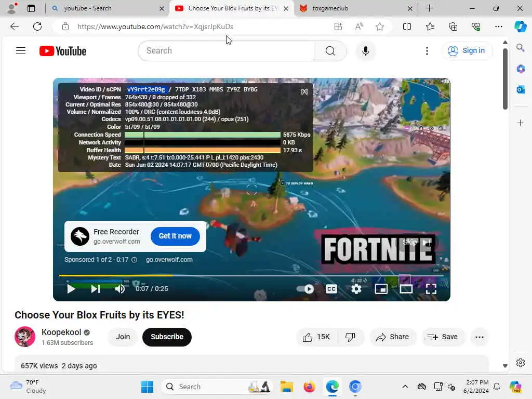
Task: Open the YouTube guide hamburger menu
Action: point(21,51)
